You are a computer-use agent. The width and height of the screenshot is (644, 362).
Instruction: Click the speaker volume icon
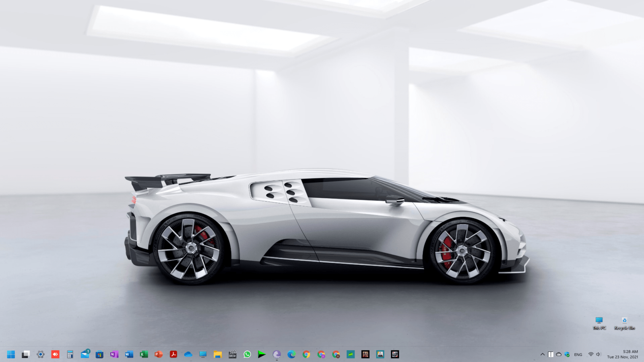pyautogui.click(x=598, y=354)
